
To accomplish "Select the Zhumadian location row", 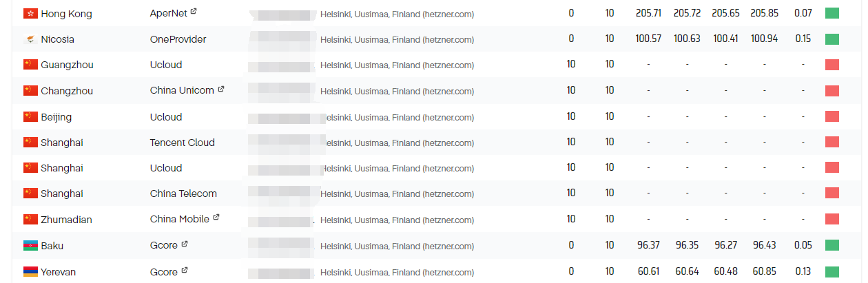I will pos(434,220).
